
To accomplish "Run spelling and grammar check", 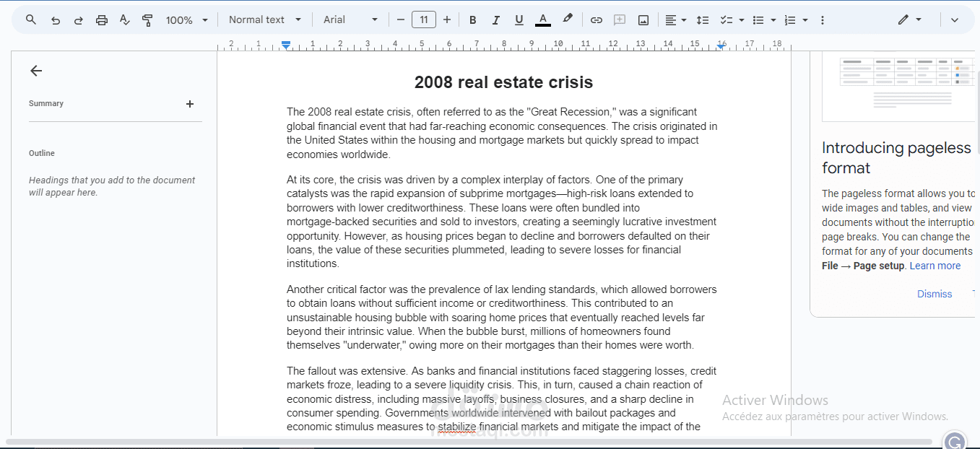I will tap(124, 20).
